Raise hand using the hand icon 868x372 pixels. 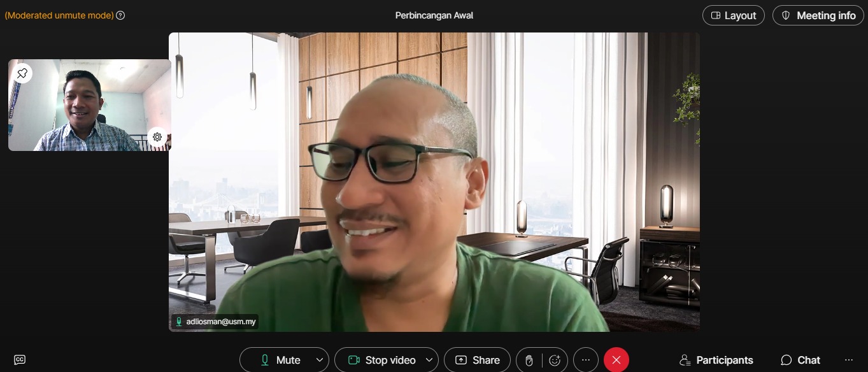click(x=529, y=361)
